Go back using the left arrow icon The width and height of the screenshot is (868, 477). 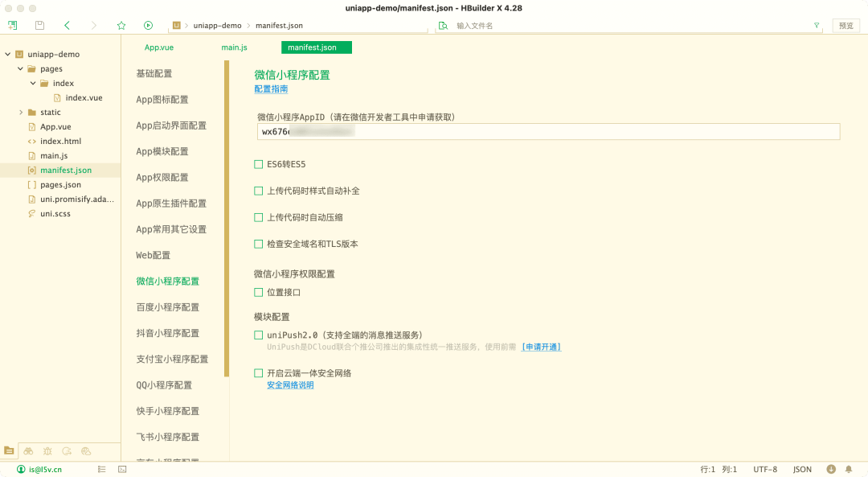pyautogui.click(x=67, y=26)
